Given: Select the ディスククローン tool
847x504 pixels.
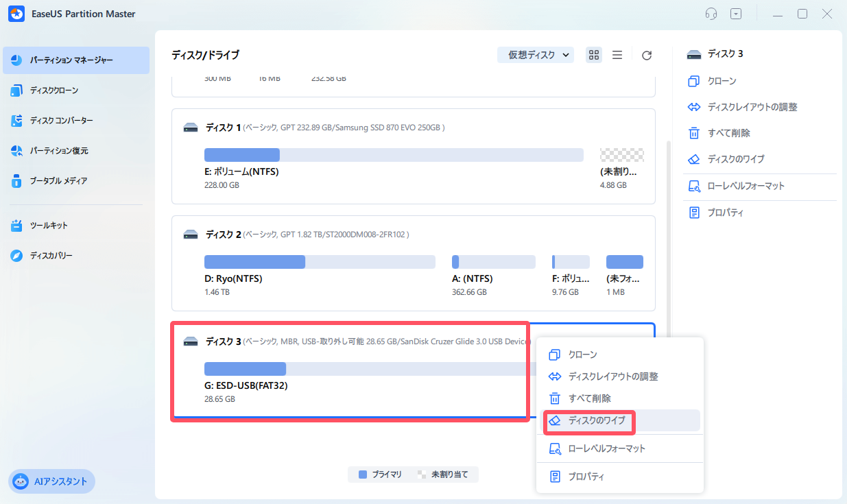Looking at the screenshot, I should [x=55, y=91].
